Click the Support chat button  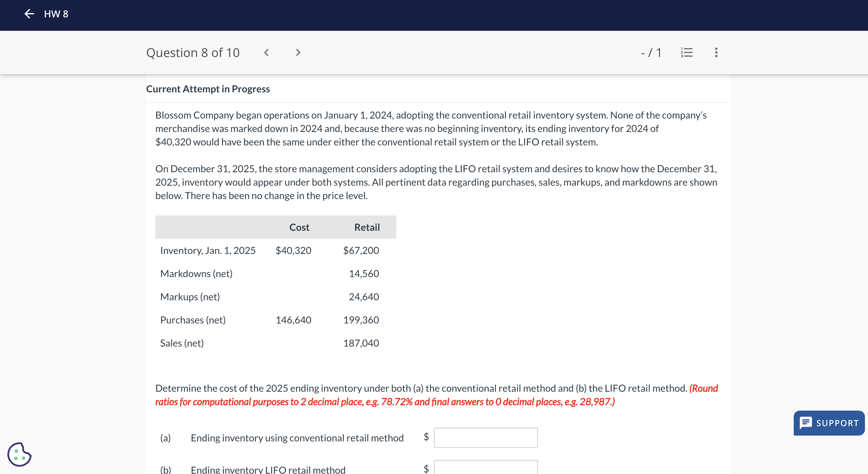(x=829, y=423)
